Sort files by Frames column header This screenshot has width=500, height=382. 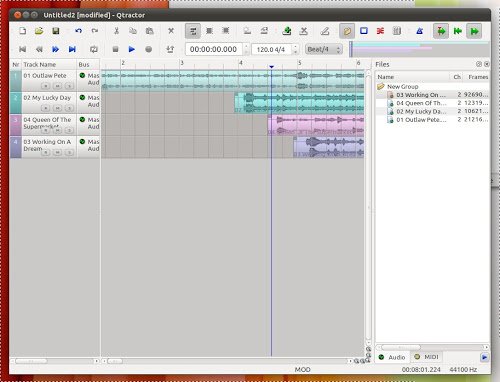pos(477,77)
